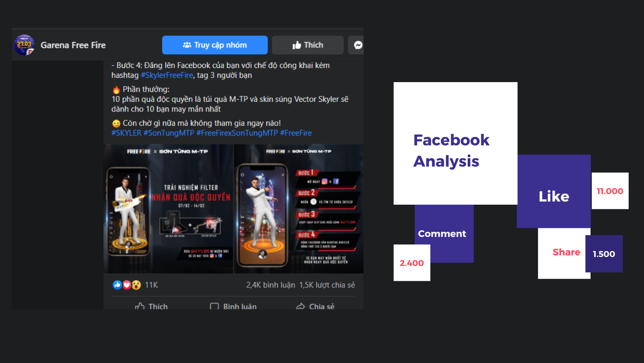Select the 1.500 share value
Screen dimensions: 644x363
(604, 254)
